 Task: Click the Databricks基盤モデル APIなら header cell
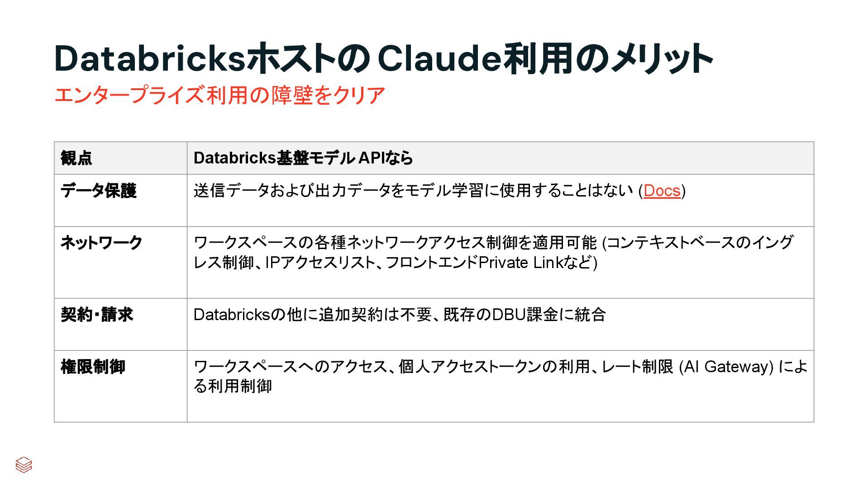point(303,158)
